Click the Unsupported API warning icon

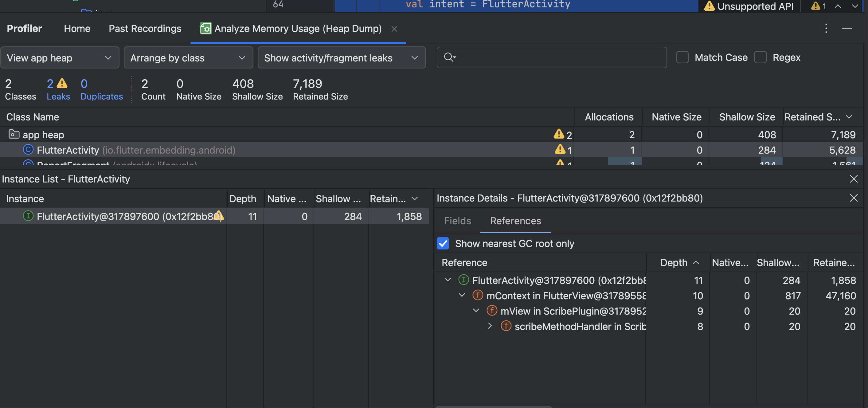point(709,6)
